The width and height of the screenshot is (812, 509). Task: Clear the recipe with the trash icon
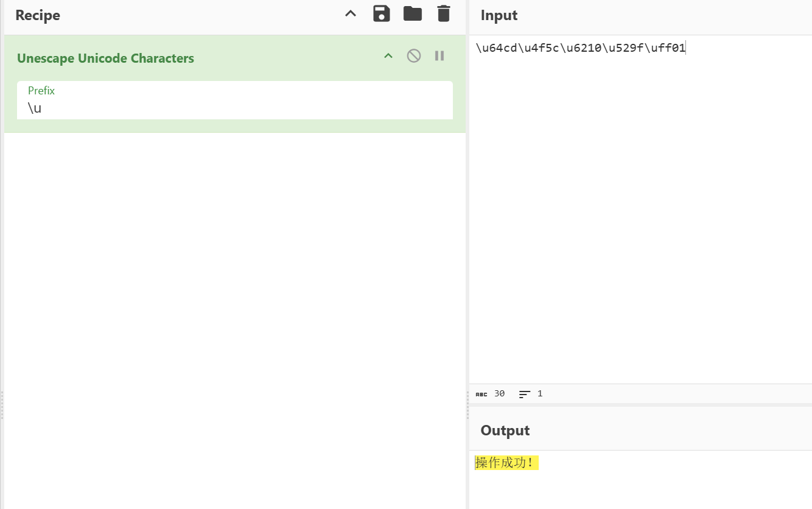pyautogui.click(x=444, y=14)
